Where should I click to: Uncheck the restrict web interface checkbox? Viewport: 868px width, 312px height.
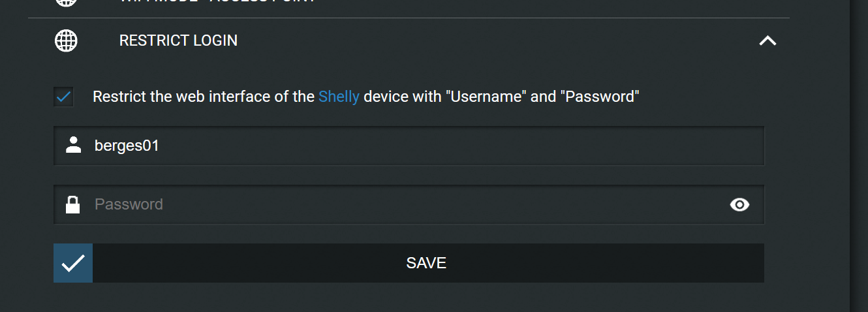coord(64,97)
